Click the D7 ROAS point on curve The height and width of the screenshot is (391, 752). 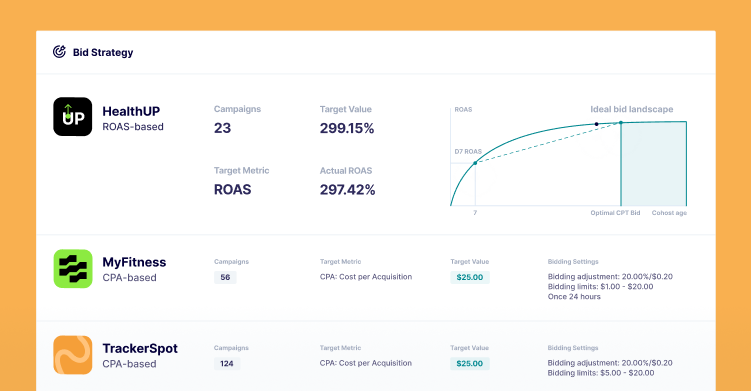pos(475,163)
